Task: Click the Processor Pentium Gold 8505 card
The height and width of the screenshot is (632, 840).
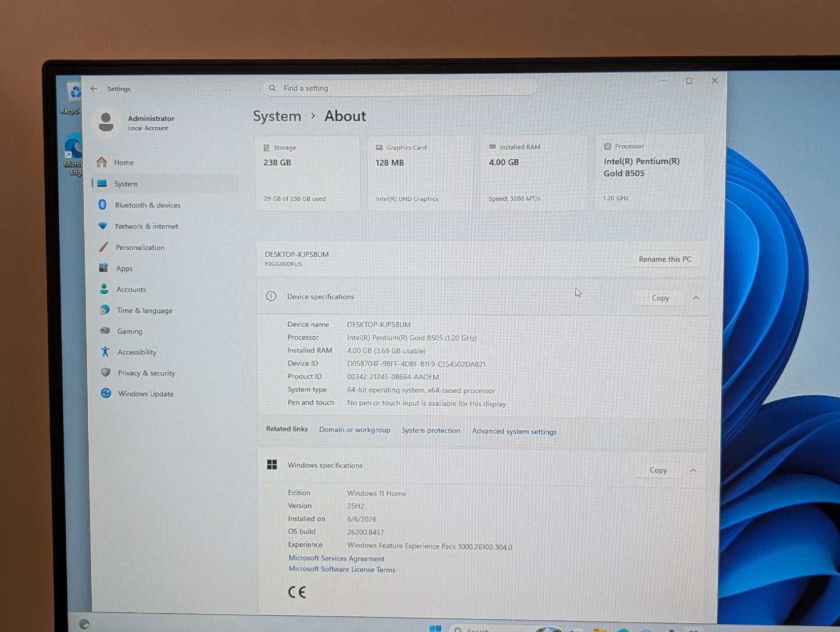Action: [649, 172]
